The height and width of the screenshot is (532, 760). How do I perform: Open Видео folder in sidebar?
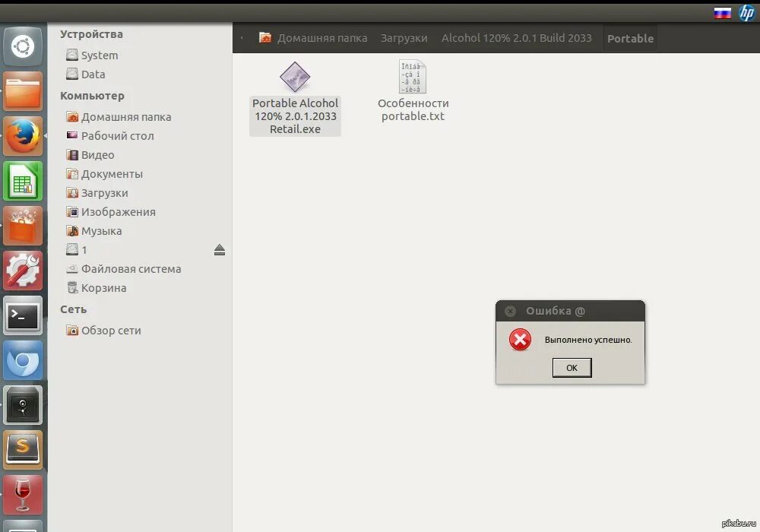click(x=90, y=154)
